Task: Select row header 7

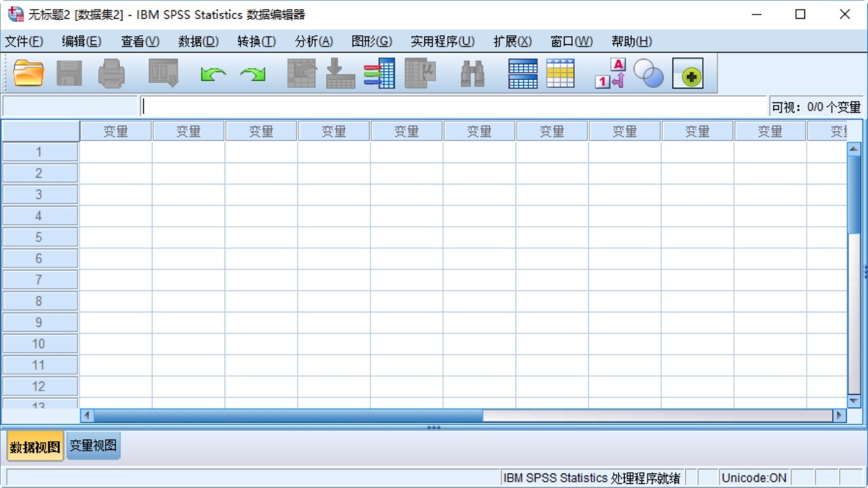Action: [x=40, y=280]
